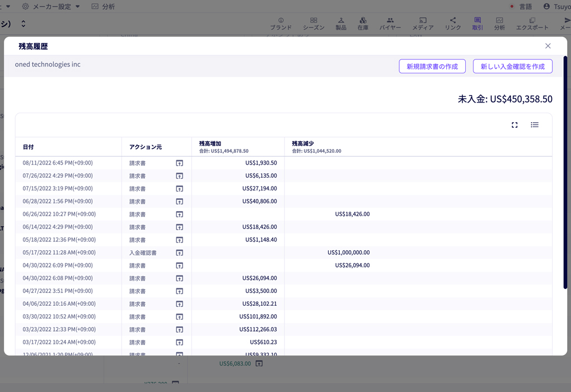Open the table column list options icon

(x=534, y=125)
